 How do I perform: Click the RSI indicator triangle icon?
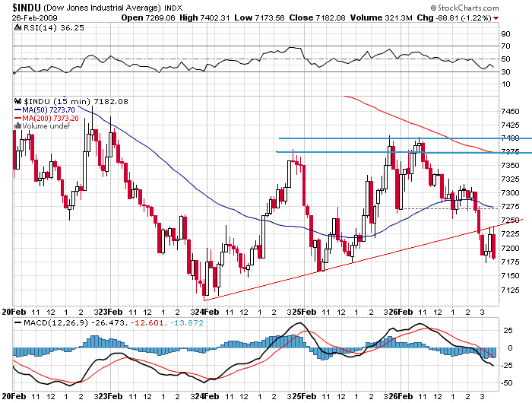click(17, 27)
